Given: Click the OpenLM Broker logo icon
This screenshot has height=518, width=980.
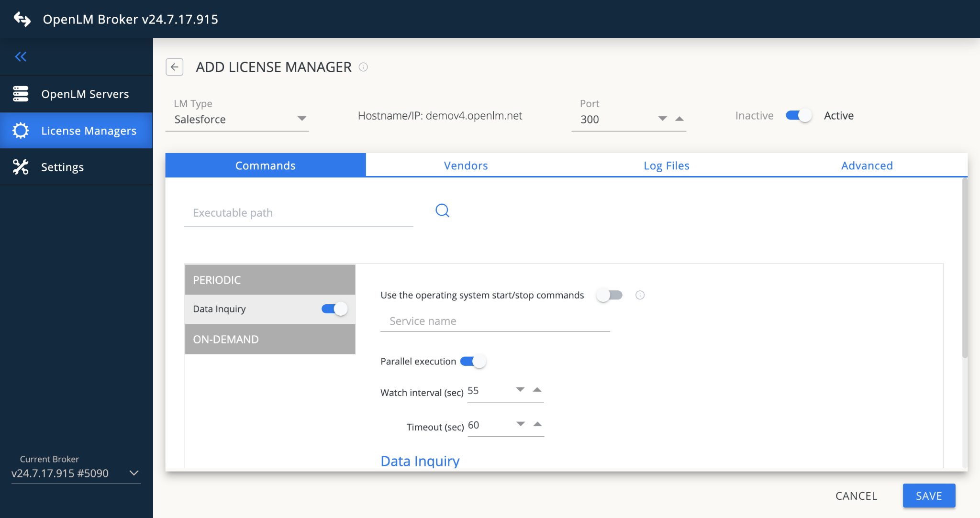Looking at the screenshot, I should (21, 19).
